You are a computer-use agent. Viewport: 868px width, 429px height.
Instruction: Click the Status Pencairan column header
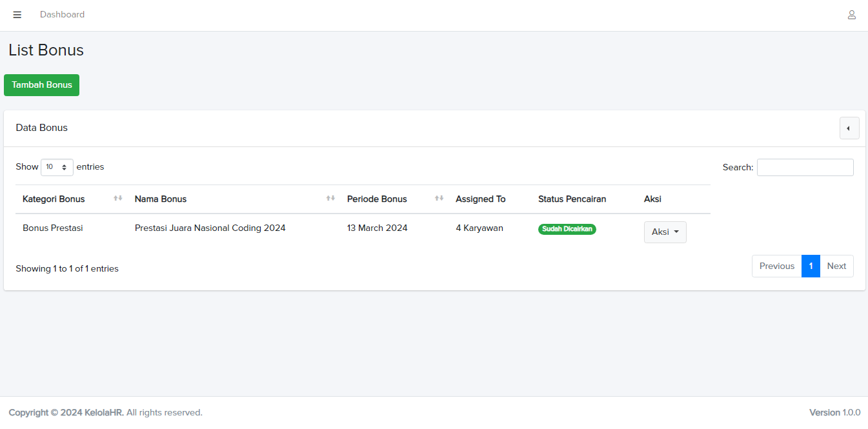click(x=572, y=199)
